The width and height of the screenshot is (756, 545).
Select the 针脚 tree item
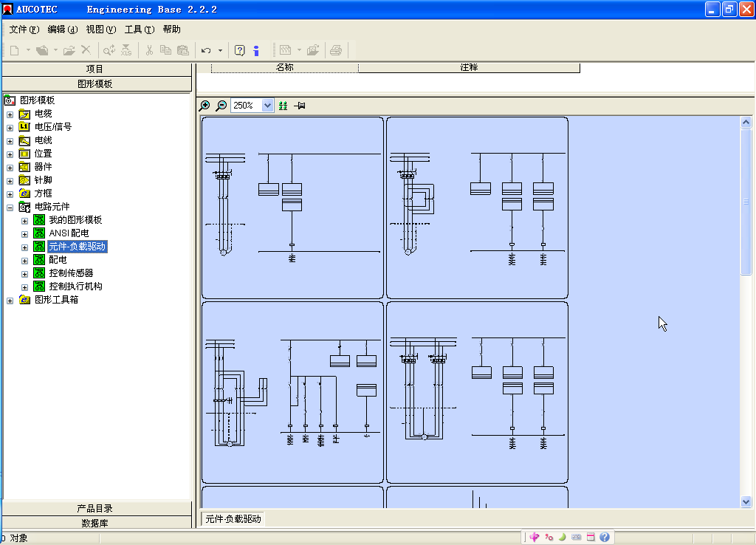pyautogui.click(x=43, y=180)
